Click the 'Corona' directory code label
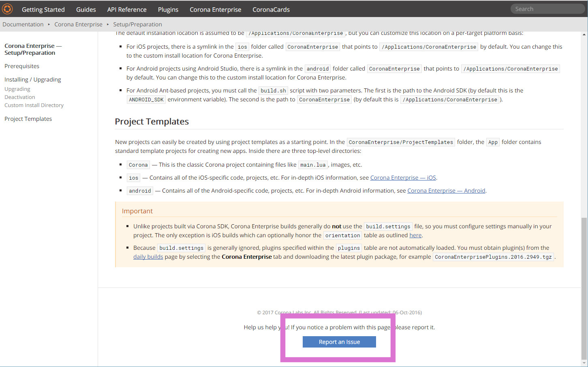 point(138,165)
